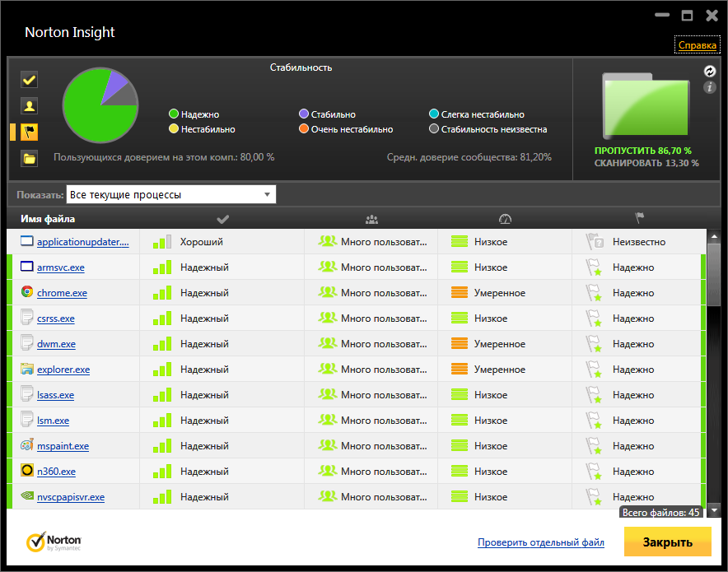Open lsm.exe file details
The width and height of the screenshot is (728, 572).
[x=53, y=421]
